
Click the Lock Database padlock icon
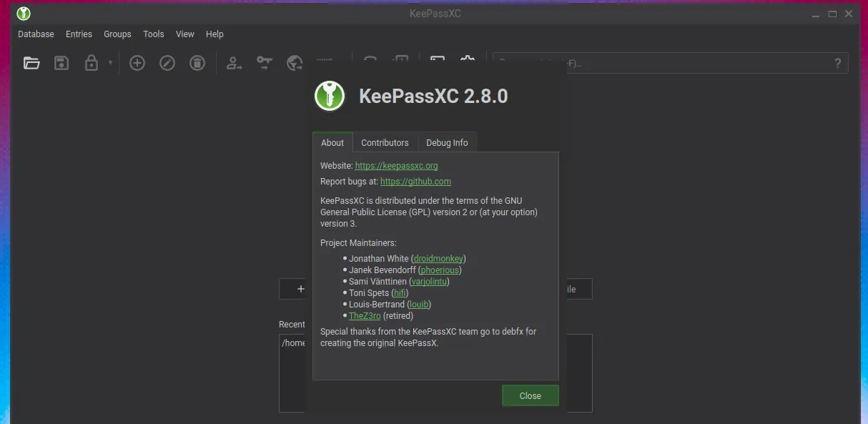coord(92,63)
